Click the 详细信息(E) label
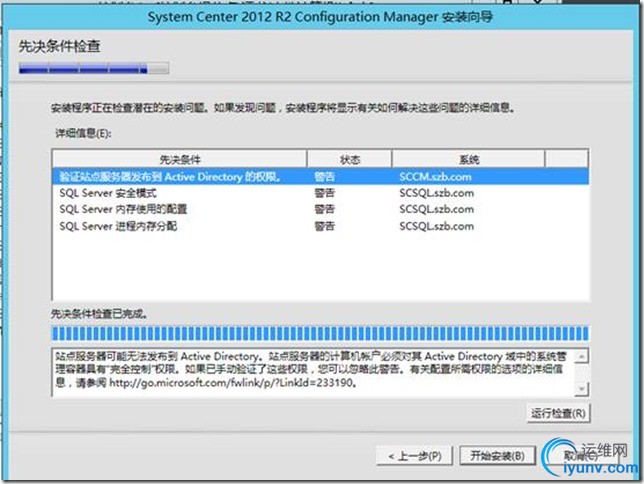644x484 pixels. (x=83, y=134)
